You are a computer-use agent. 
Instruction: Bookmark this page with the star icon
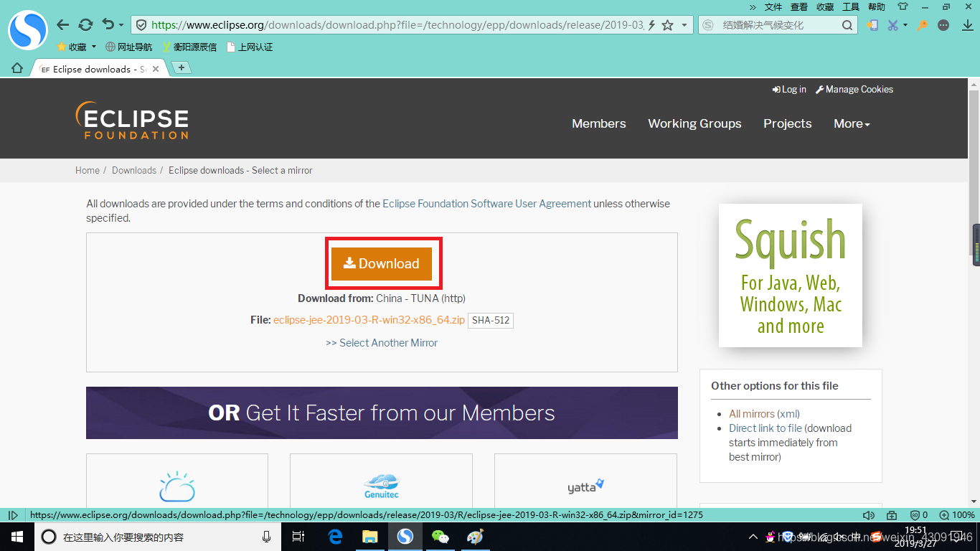click(667, 25)
